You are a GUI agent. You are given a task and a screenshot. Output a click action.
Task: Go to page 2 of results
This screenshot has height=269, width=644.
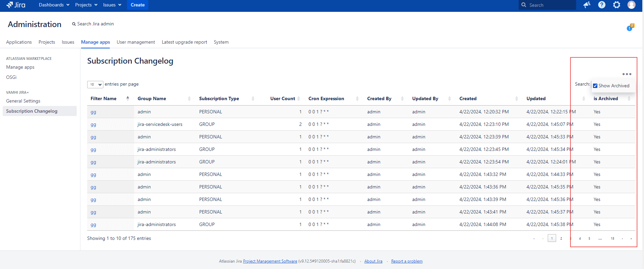pyautogui.click(x=561, y=239)
